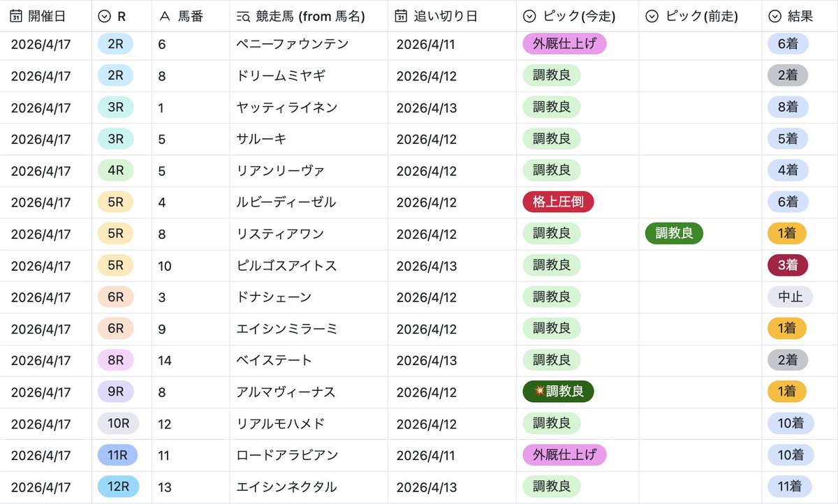Click the horse name ペニーファウンテン
This screenshot has width=838, height=504.
pyautogui.click(x=293, y=44)
